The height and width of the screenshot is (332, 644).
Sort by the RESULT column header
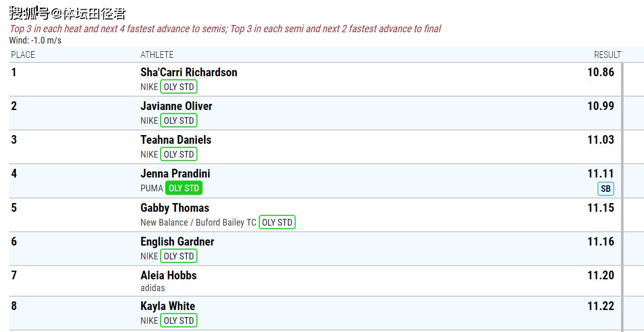[x=607, y=55]
